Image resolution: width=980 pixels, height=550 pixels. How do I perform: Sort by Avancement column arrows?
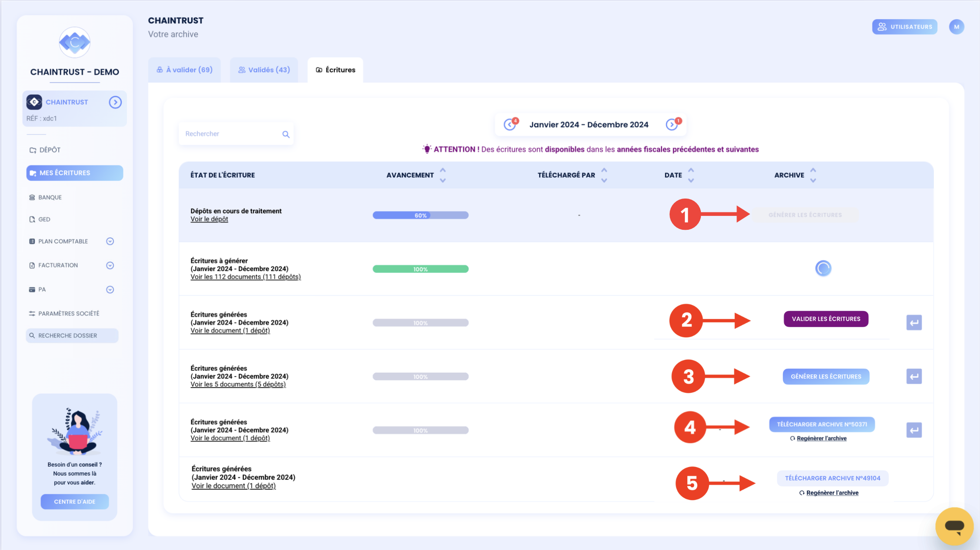(x=443, y=175)
